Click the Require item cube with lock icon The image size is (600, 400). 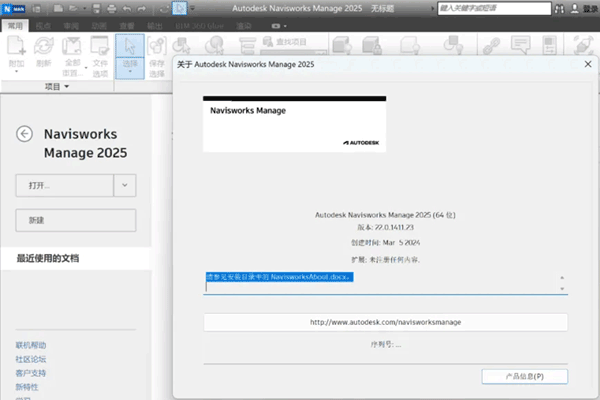coord(372,45)
